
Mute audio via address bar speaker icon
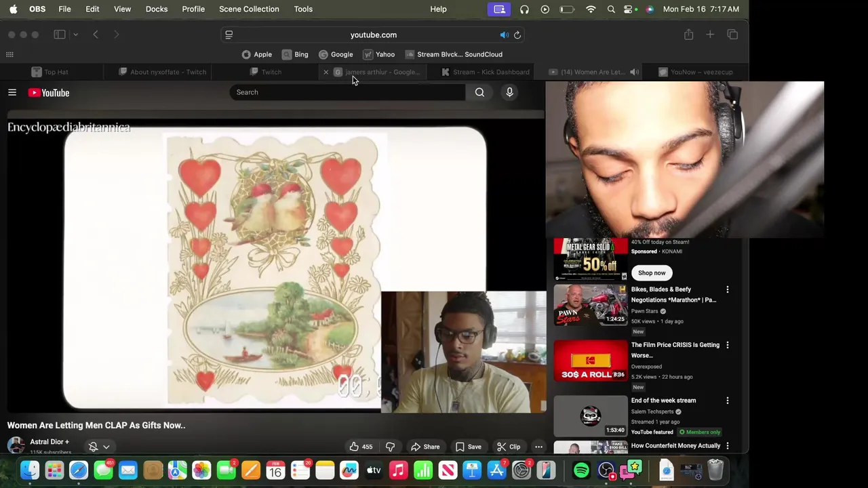pyautogui.click(x=504, y=35)
